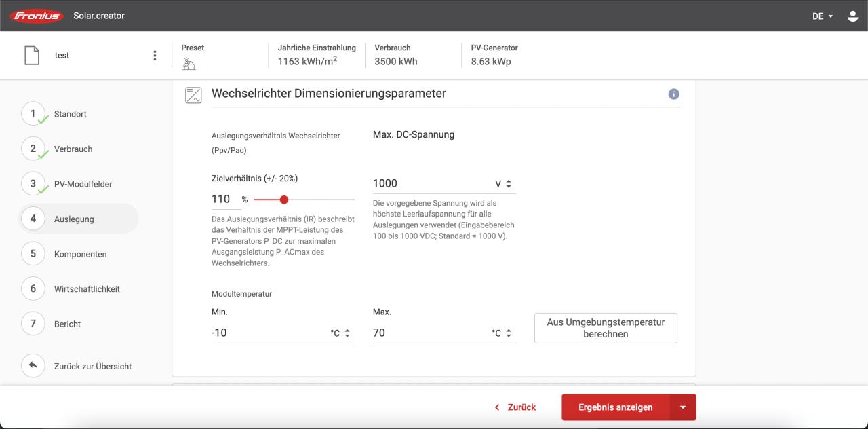This screenshot has width=868, height=429.
Task: Click the Solar.creator title
Action: pyautogui.click(x=99, y=16)
